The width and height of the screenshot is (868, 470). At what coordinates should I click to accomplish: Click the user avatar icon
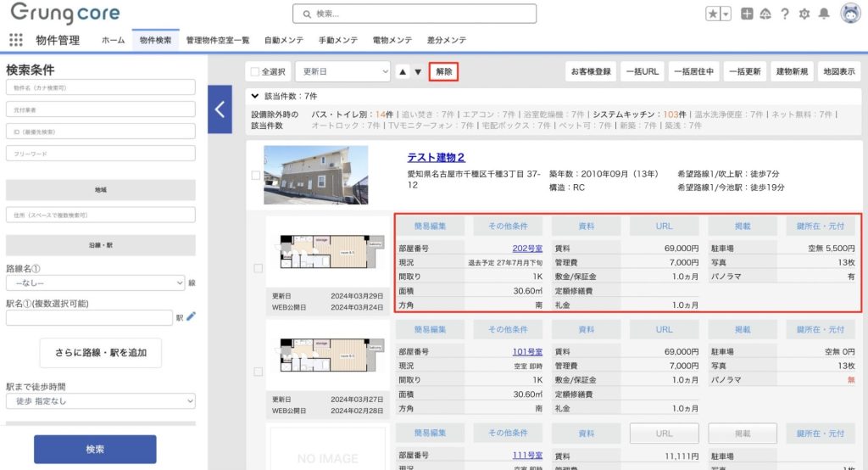[x=850, y=14]
